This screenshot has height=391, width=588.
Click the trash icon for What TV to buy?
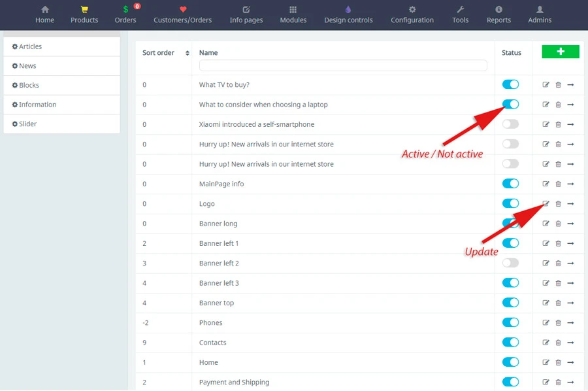[558, 85]
